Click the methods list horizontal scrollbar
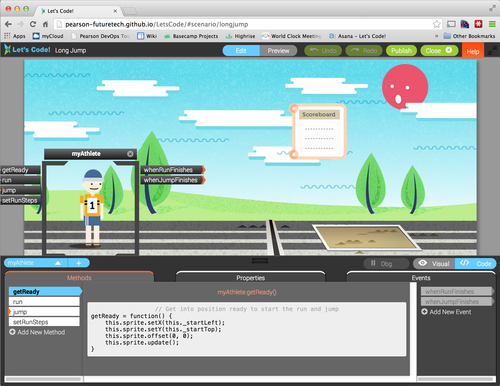The image size is (500, 386). pyautogui.click(x=43, y=379)
